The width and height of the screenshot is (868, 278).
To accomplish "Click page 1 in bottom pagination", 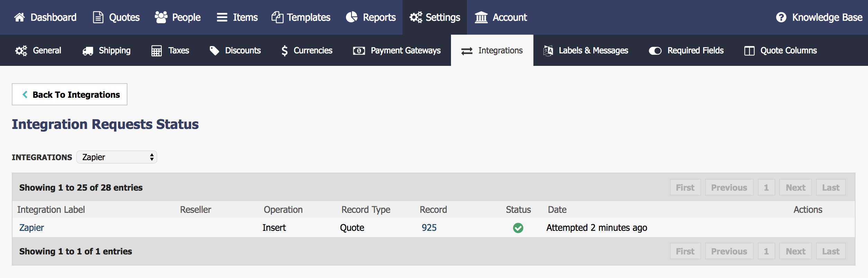I will coord(766,251).
